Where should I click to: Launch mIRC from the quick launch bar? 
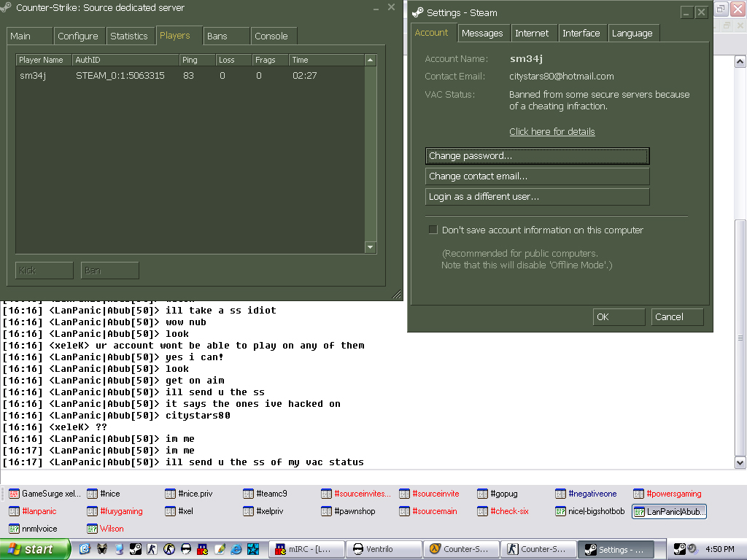coord(203,549)
